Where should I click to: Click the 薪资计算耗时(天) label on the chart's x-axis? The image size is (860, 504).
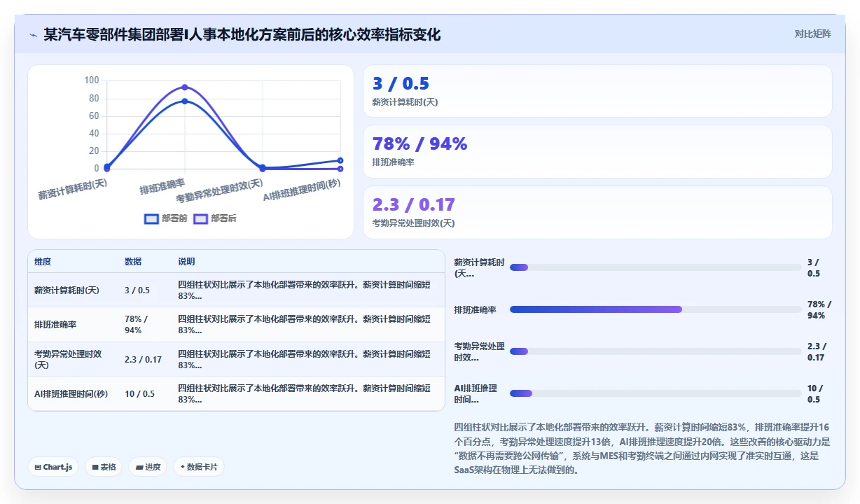point(73,189)
